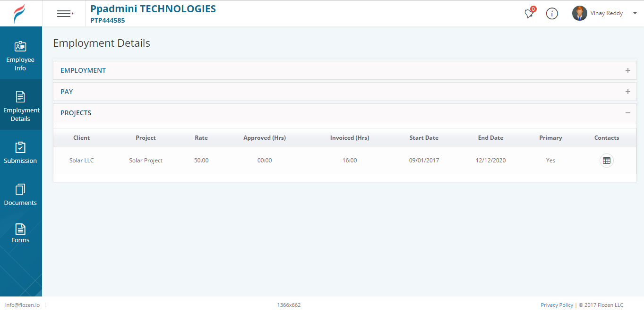Click the info@flozen.io footer email
The height and width of the screenshot is (313, 644).
[x=22, y=305]
